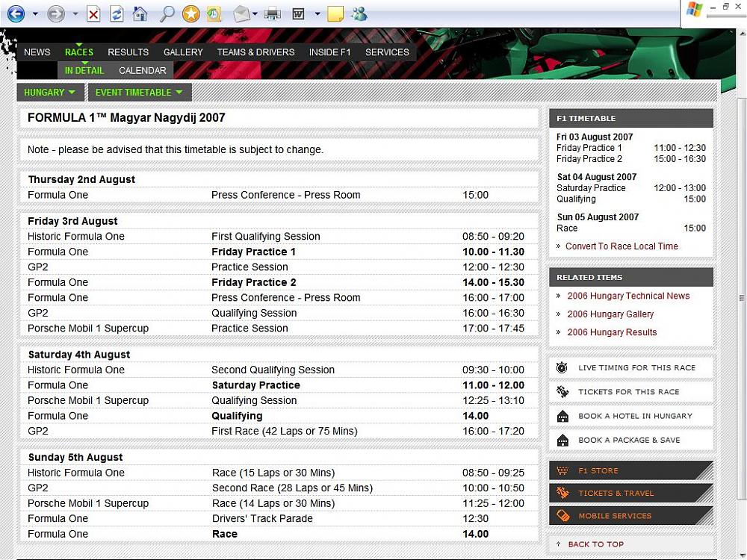Open the dropdown arrow beside the Mail icon
This screenshot has height=560, width=747.
(255, 13)
